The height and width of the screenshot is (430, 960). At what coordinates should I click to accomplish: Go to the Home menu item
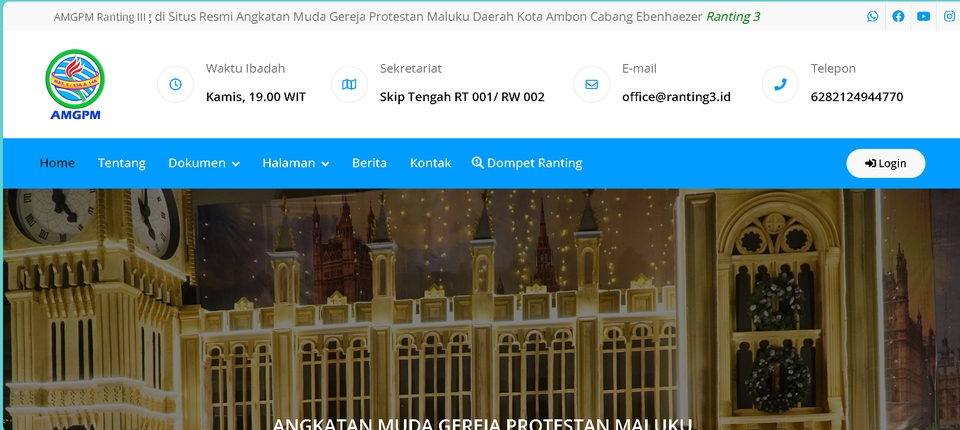[57, 163]
